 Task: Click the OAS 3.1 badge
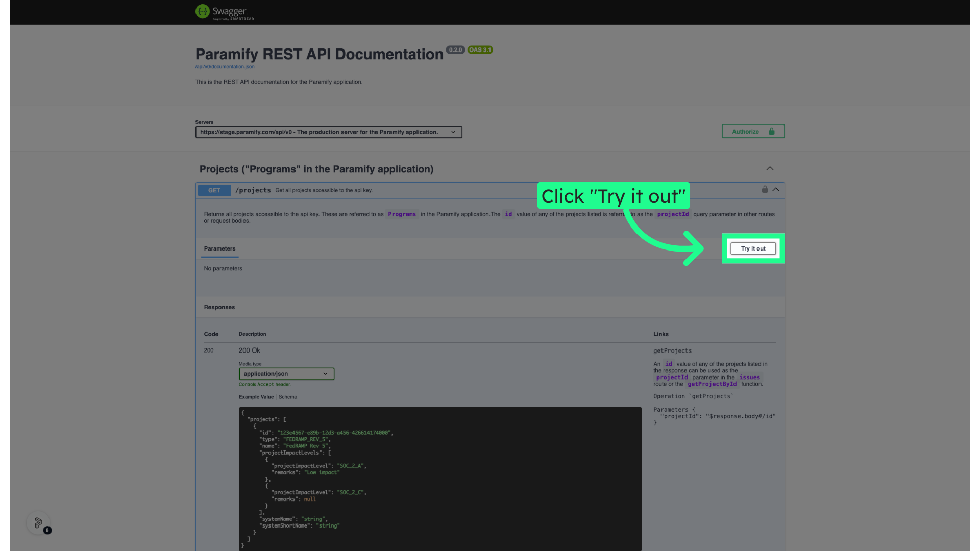click(x=480, y=50)
